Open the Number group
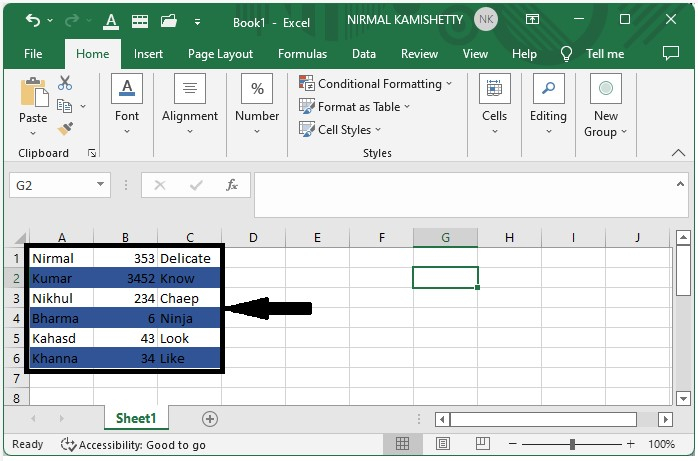 click(x=257, y=105)
